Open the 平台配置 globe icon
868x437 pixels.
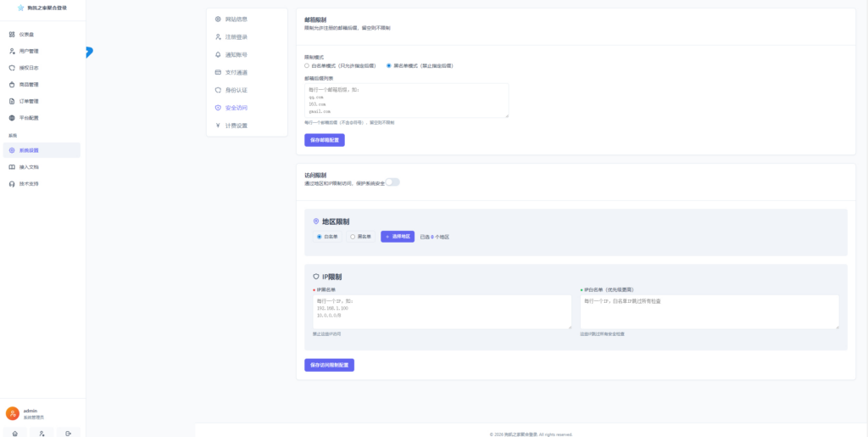coord(12,117)
